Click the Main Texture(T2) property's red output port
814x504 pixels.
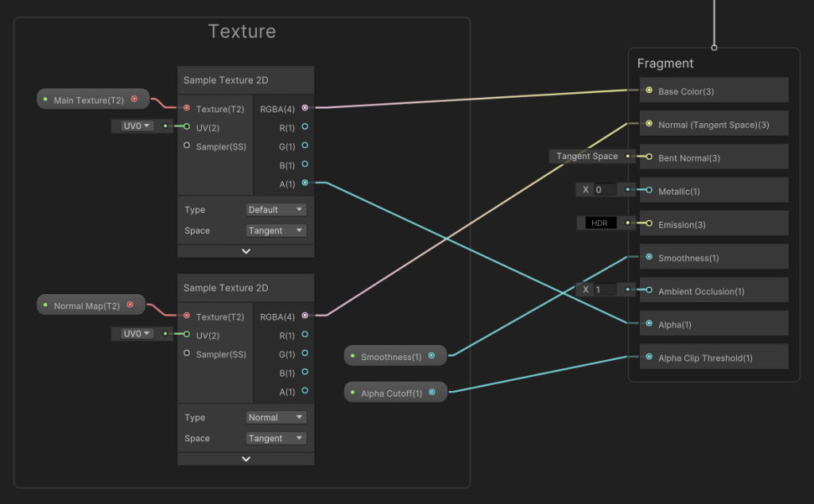click(134, 99)
